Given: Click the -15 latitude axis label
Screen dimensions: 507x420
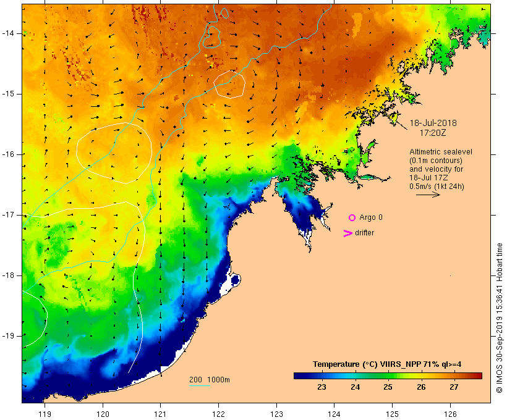Looking at the screenshot, I should [x=7, y=94].
